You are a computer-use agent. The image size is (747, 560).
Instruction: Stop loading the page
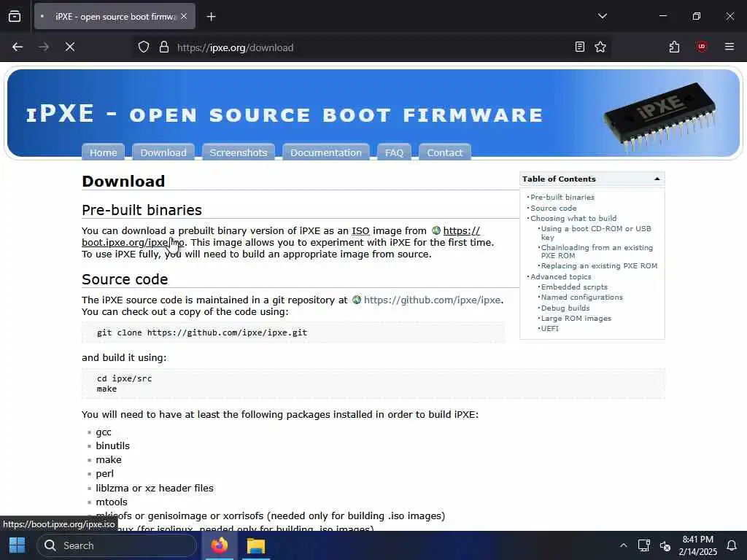(70, 47)
